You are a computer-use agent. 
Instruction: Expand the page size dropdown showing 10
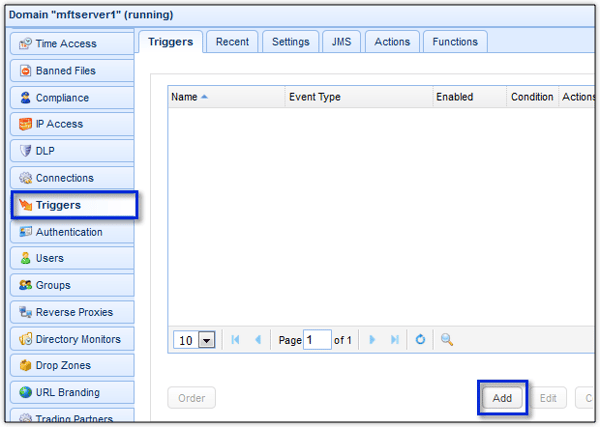point(207,340)
